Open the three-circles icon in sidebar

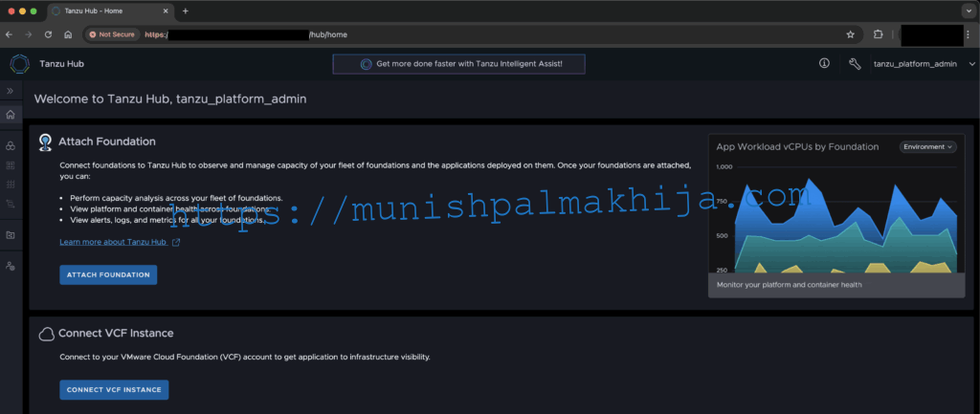click(10, 146)
